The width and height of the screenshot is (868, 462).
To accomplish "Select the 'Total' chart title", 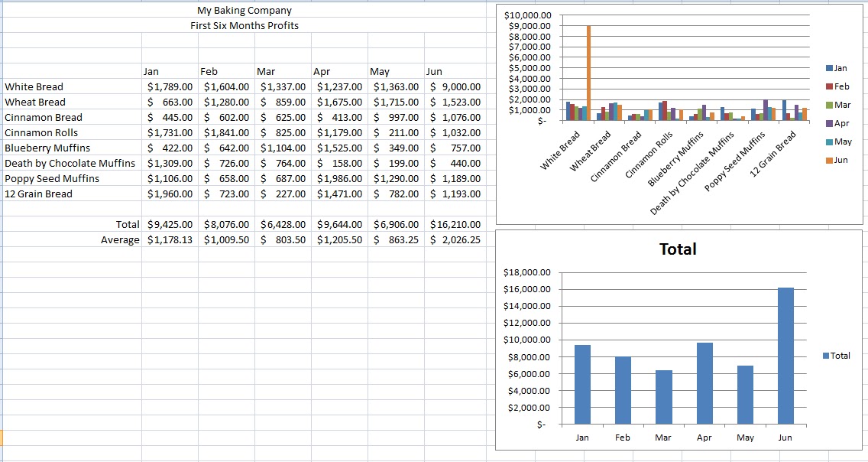I will point(679,249).
